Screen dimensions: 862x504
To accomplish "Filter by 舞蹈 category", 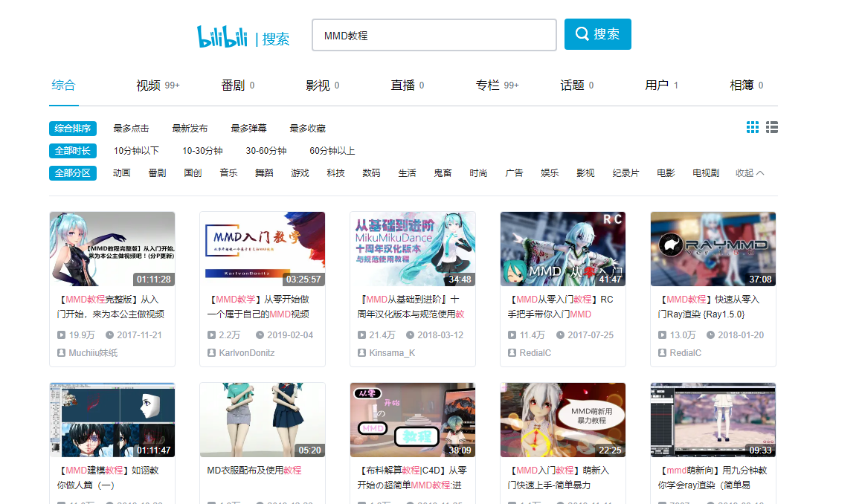I will pyautogui.click(x=265, y=173).
